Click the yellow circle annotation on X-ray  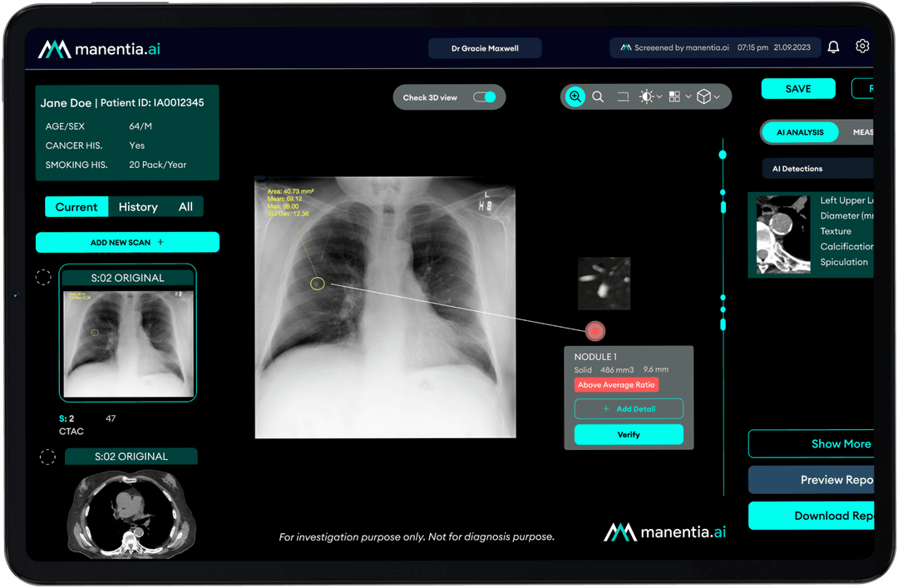point(318,283)
